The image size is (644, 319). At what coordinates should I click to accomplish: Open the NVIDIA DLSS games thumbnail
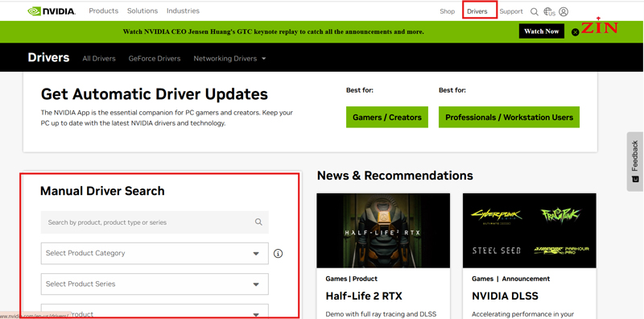click(x=530, y=230)
